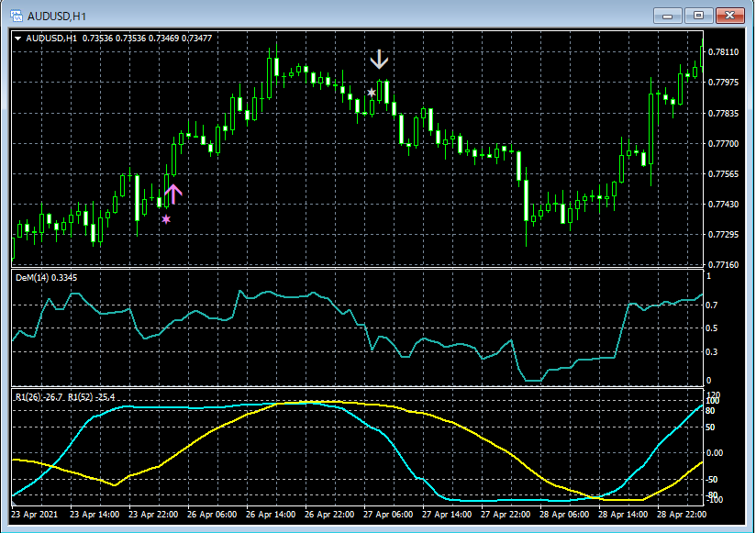Minimize the AUDUSD,H1 chart window
The width and height of the screenshot is (756, 533).
666,16
